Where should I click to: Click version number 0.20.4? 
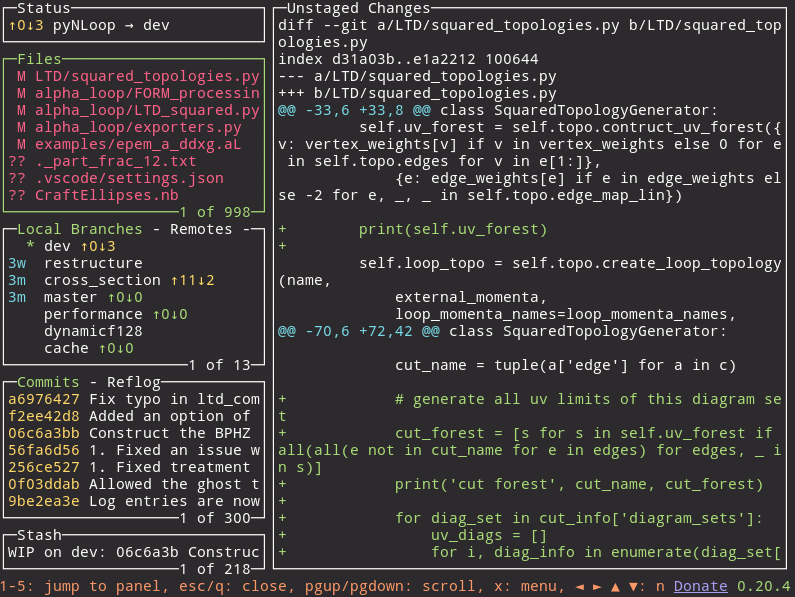(x=763, y=586)
